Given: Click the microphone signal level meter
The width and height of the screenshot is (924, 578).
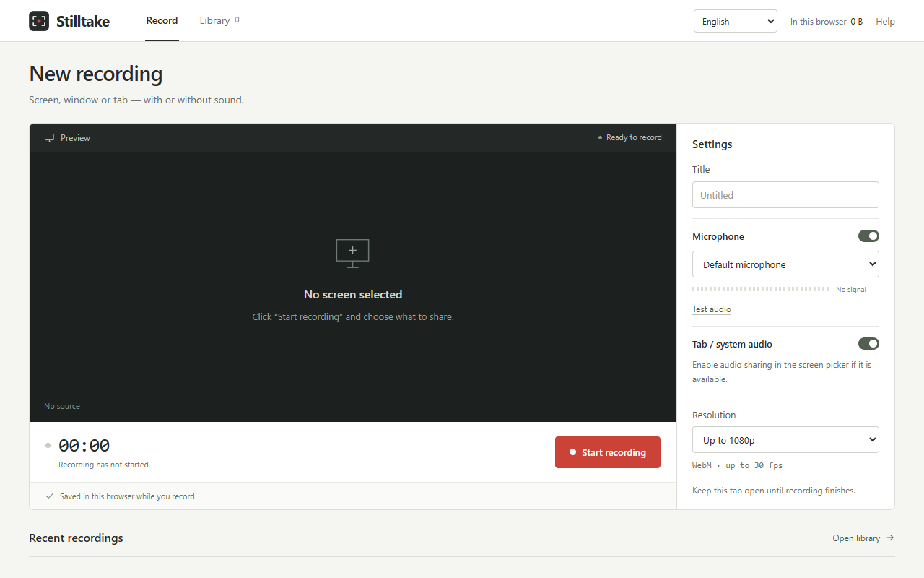Looking at the screenshot, I should [x=761, y=289].
